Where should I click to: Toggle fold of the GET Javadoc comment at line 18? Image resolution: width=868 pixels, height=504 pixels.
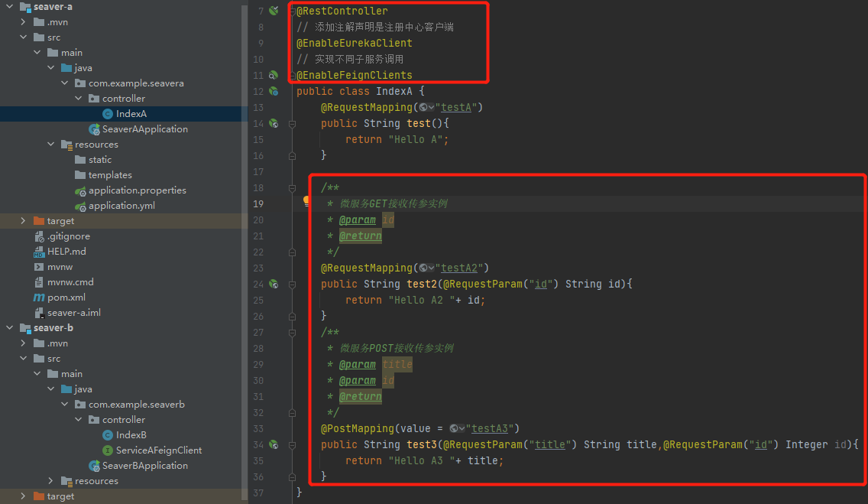tap(292, 187)
